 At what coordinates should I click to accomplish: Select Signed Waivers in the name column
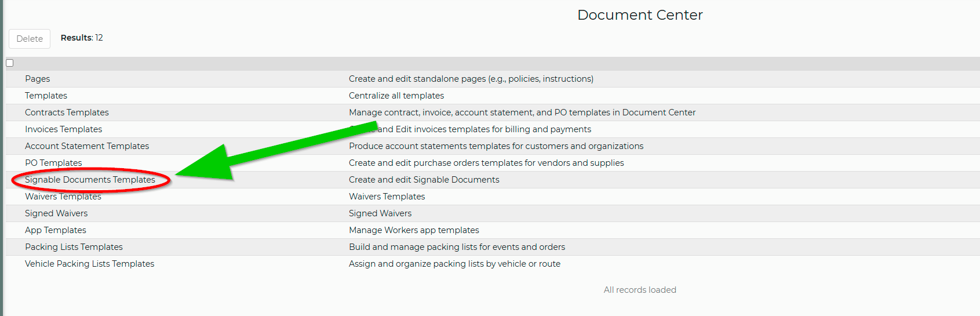point(56,213)
